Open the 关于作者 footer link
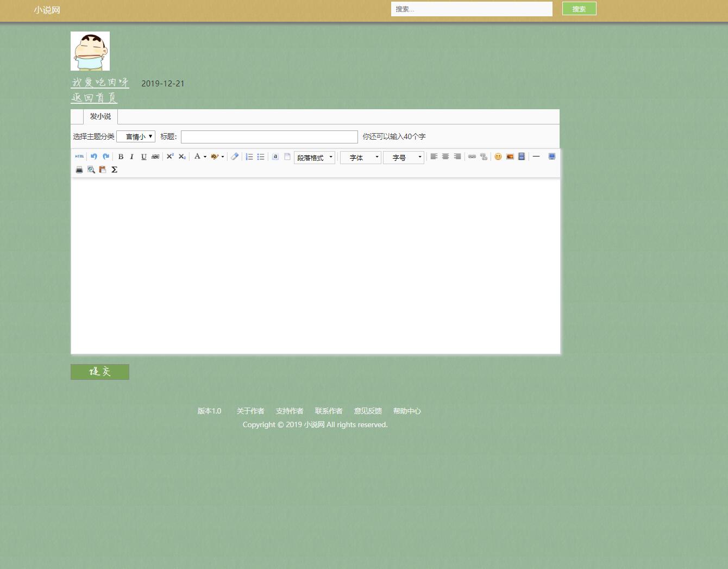728x569 pixels. tap(250, 411)
